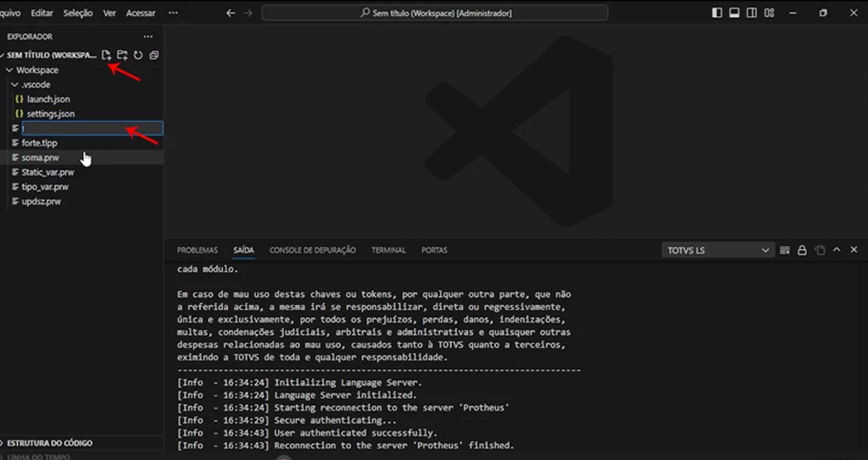
Task: Toggle the bottom panel layout icon
Action: point(734,13)
